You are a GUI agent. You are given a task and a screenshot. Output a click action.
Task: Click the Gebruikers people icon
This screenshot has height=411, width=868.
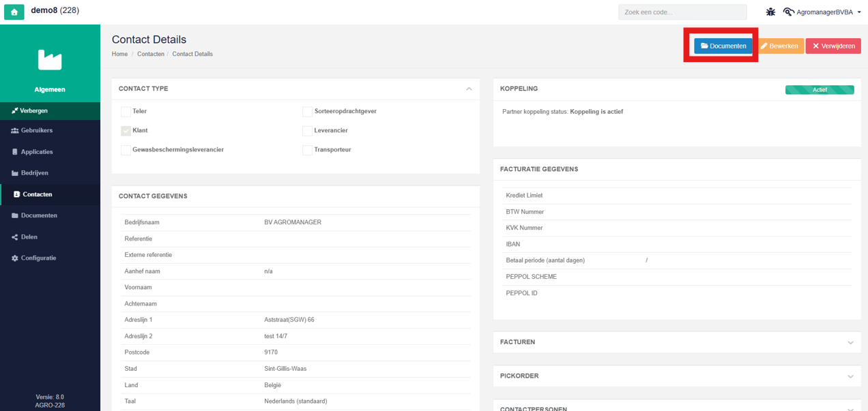[x=14, y=130]
